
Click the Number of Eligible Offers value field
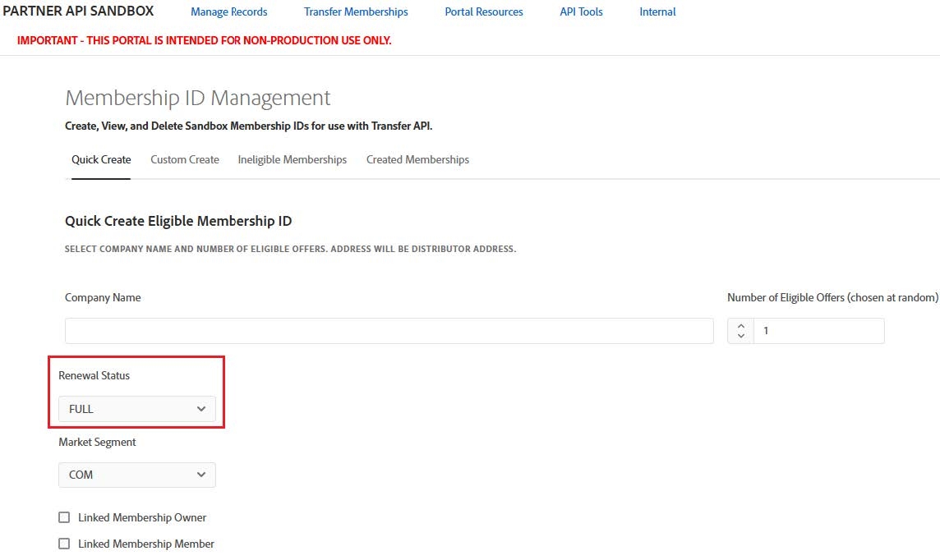click(x=818, y=331)
